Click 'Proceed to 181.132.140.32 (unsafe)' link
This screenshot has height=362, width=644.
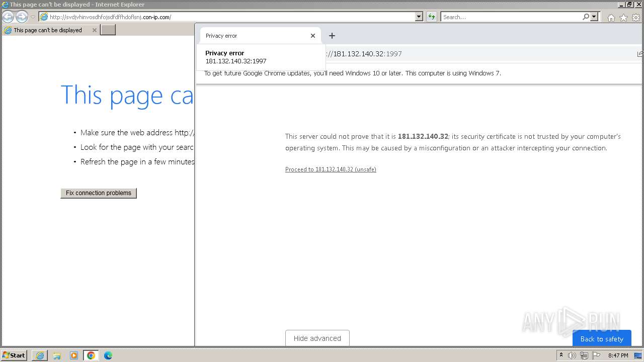point(331,169)
